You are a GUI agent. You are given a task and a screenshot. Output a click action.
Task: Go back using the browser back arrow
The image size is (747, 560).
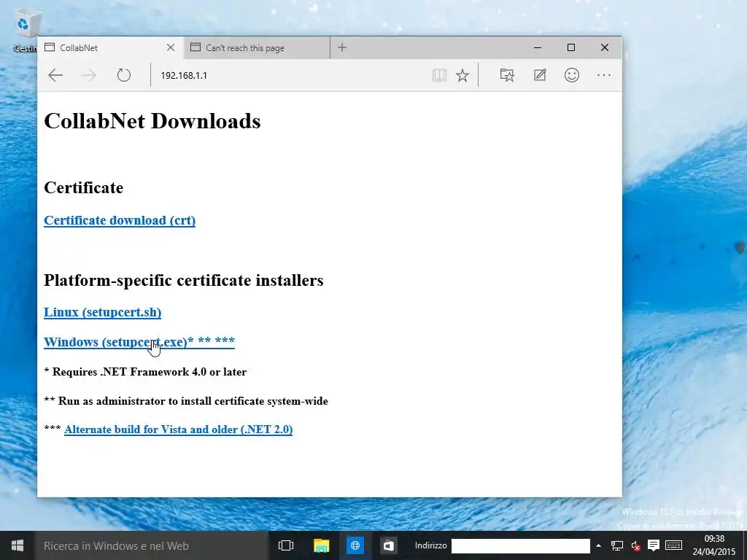pyautogui.click(x=55, y=75)
